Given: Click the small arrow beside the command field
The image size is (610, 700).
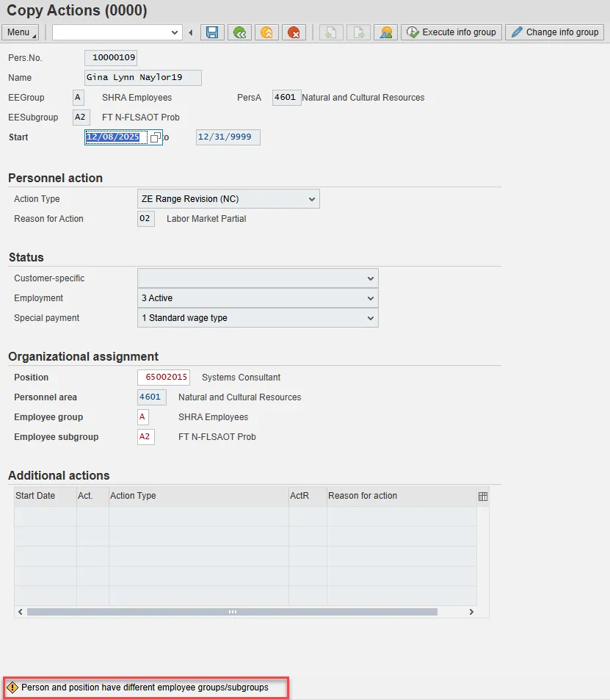Looking at the screenshot, I should coord(191,32).
